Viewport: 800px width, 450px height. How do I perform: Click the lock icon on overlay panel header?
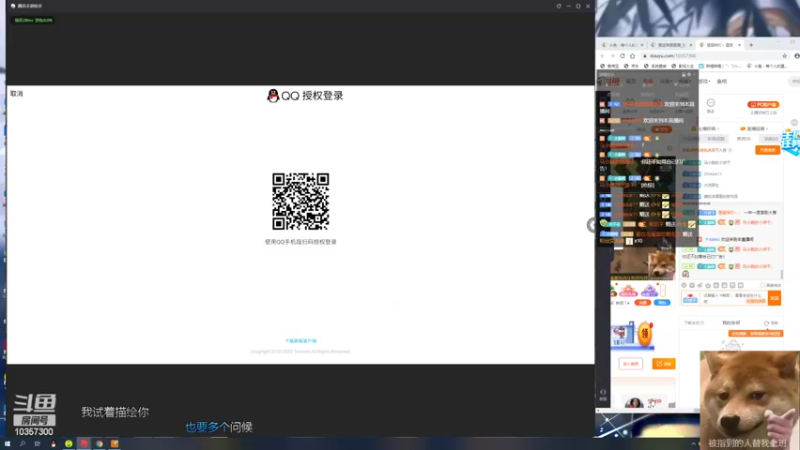(x=684, y=74)
